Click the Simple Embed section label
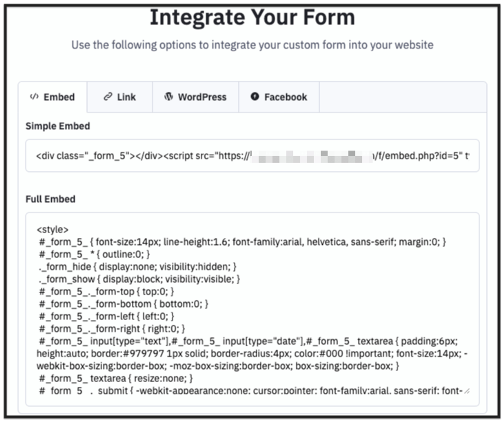This screenshot has width=504, height=422. [x=57, y=126]
